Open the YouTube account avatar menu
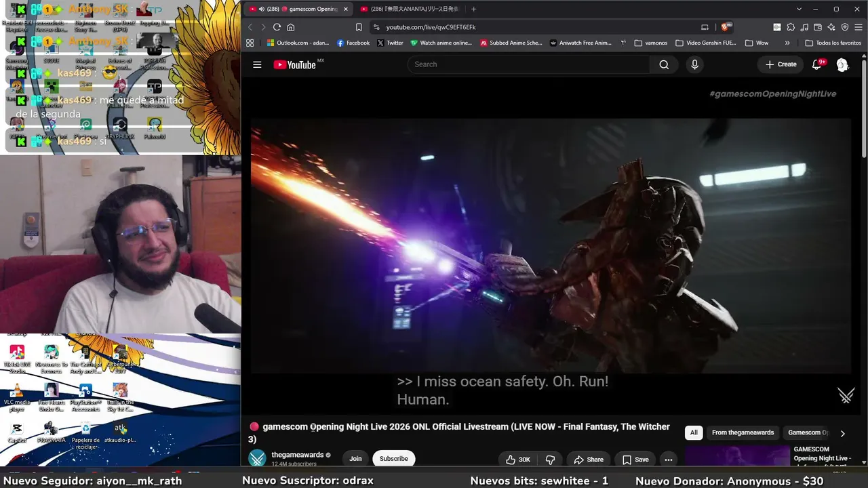Image resolution: width=868 pixels, height=488 pixels. pos(842,64)
